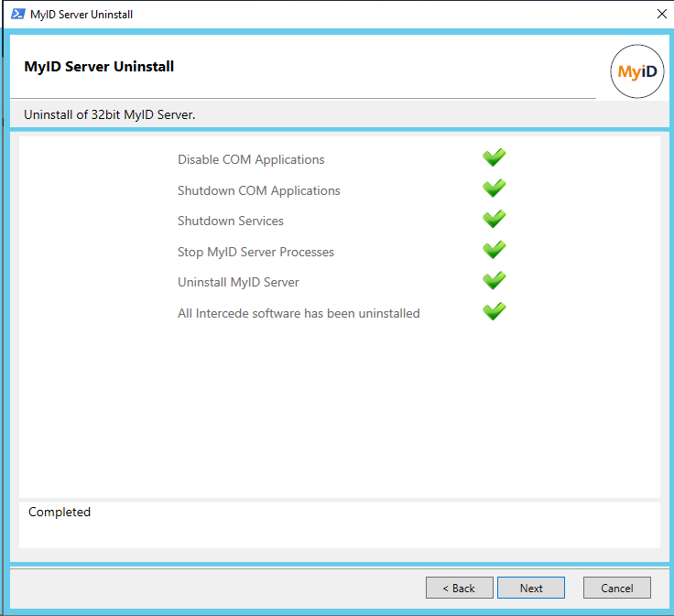The image size is (674, 616).
Task: Click the check next to Stop MyID Server Processes
Action: point(494,250)
